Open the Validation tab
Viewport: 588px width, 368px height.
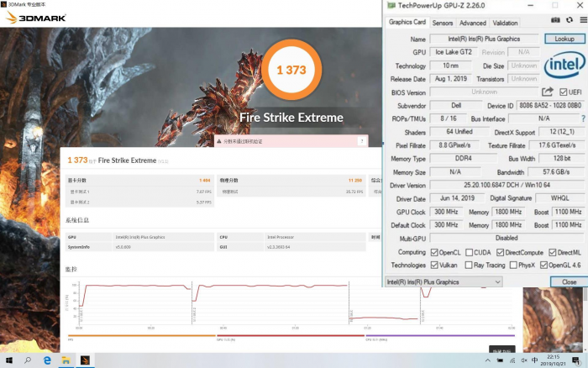(x=505, y=23)
